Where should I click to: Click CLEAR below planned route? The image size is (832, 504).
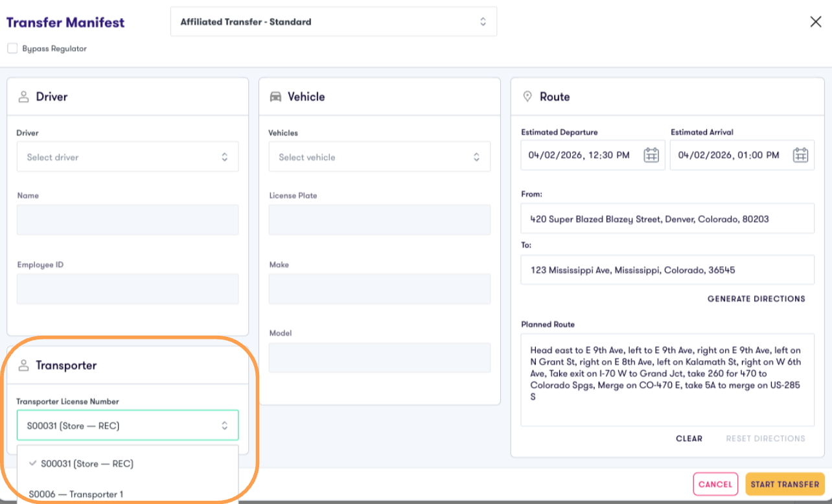click(x=689, y=439)
